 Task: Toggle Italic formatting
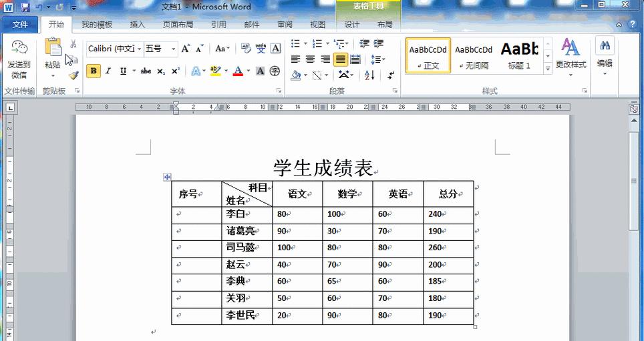click(x=108, y=71)
